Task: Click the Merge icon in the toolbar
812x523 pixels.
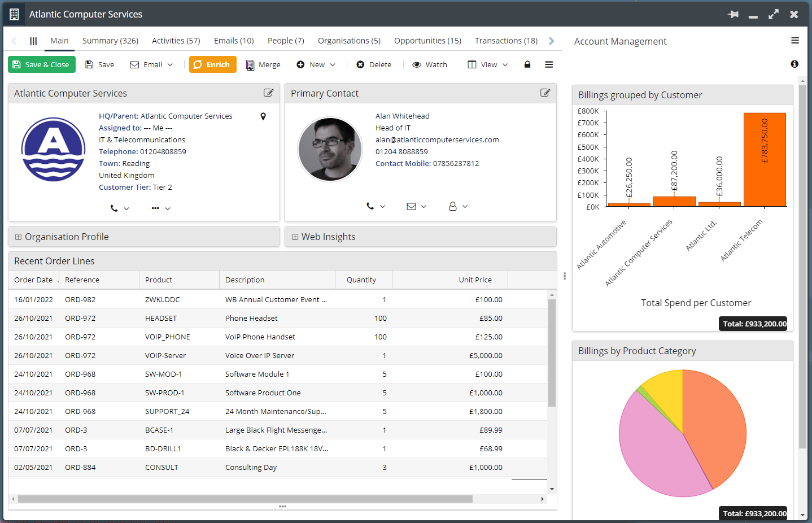Action: (249, 64)
